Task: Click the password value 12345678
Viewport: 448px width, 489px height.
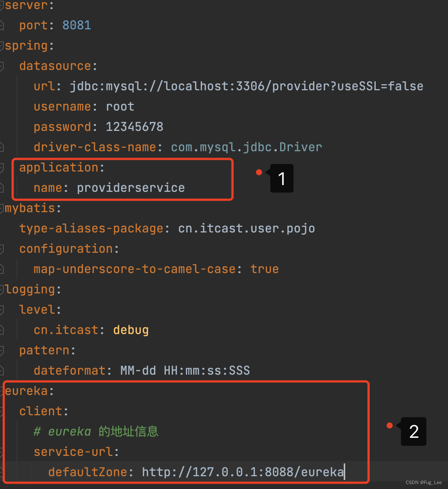Action: (134, 127)
